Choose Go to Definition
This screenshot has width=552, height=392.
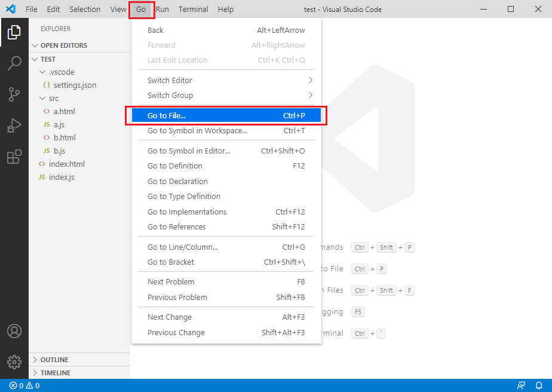click(226, 166)
